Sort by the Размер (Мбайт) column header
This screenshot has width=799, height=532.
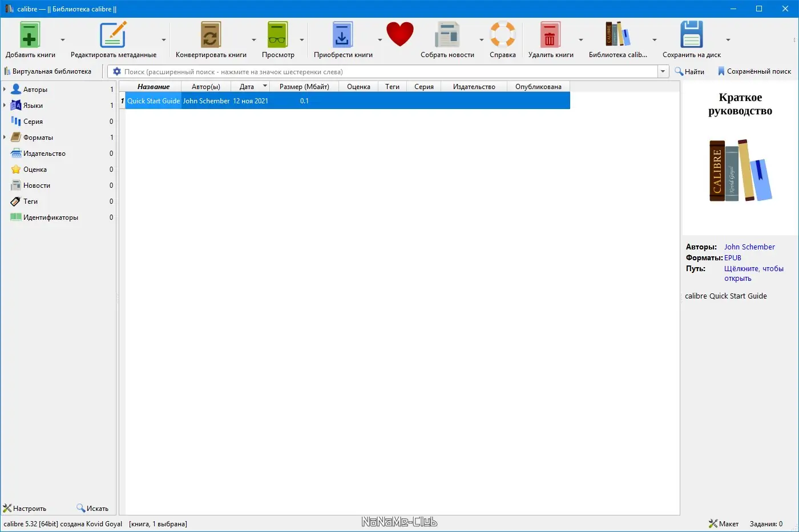point(304,86)
